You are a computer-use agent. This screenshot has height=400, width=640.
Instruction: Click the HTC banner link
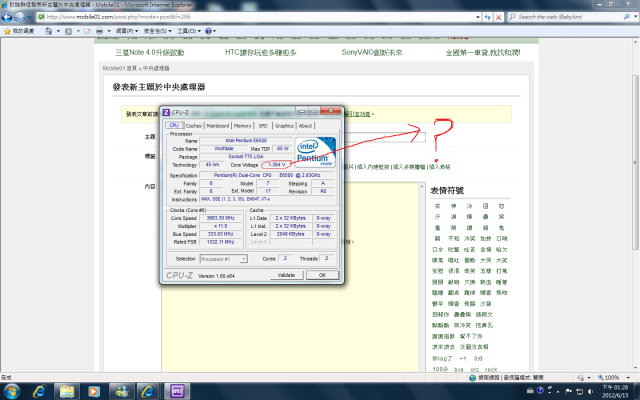260,52
